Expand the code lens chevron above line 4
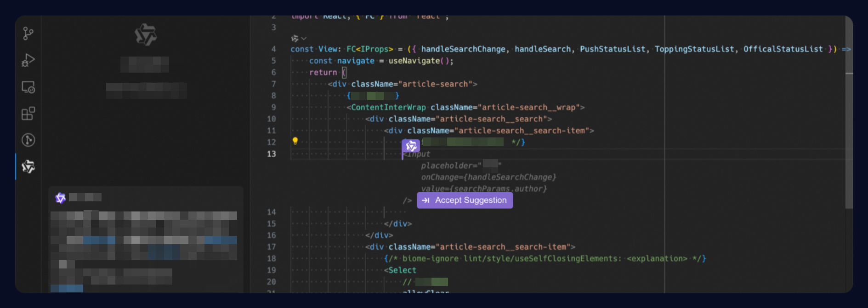This screenshot has height=308, width=868. click(x=304, y=39)
